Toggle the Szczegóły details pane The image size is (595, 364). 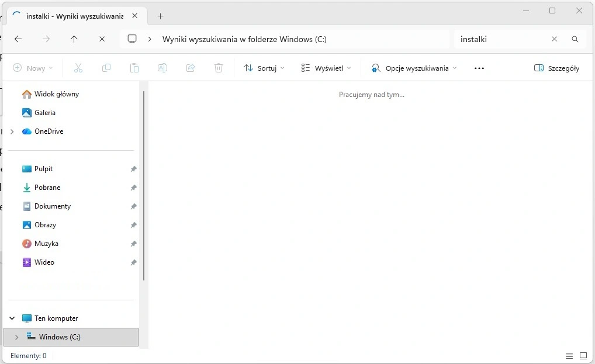[x=556, y=68]
